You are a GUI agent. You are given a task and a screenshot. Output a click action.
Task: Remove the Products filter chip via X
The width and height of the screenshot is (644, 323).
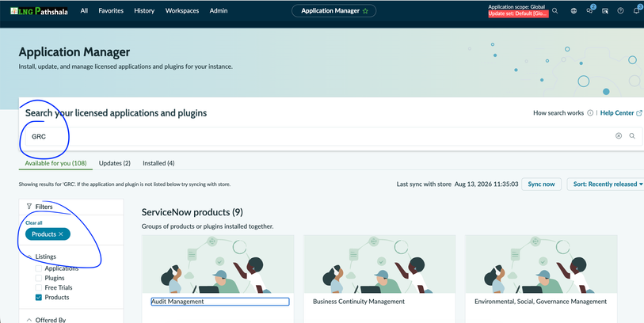click(x=61, y=234)
